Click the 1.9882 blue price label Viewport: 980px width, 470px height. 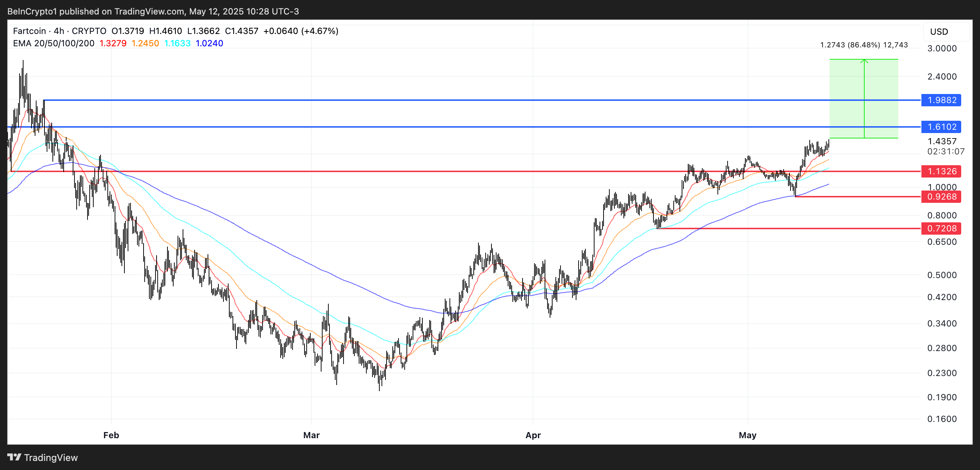click(941, 100)
